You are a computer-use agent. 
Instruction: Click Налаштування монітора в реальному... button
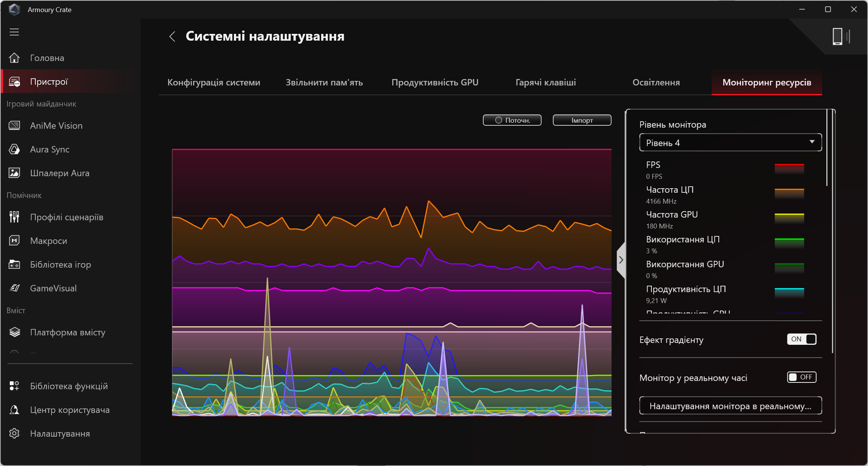(x=730, y=406)
